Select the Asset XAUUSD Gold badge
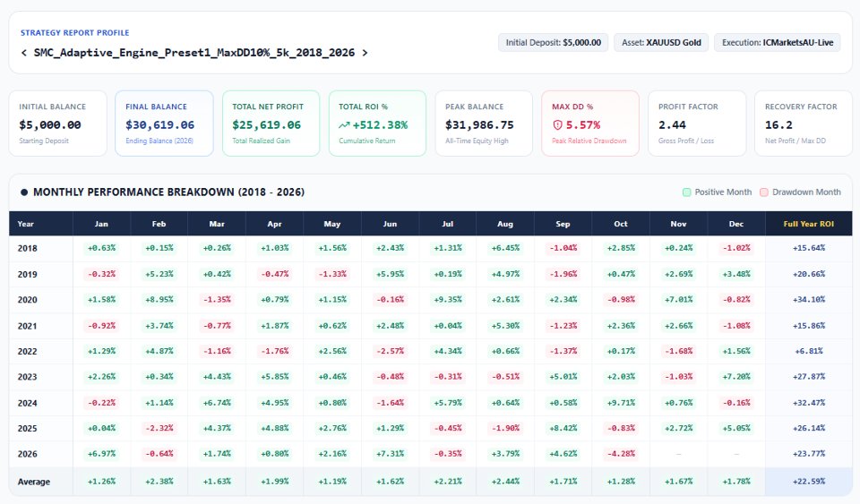 pyautogui.click(x=661, y=43)
